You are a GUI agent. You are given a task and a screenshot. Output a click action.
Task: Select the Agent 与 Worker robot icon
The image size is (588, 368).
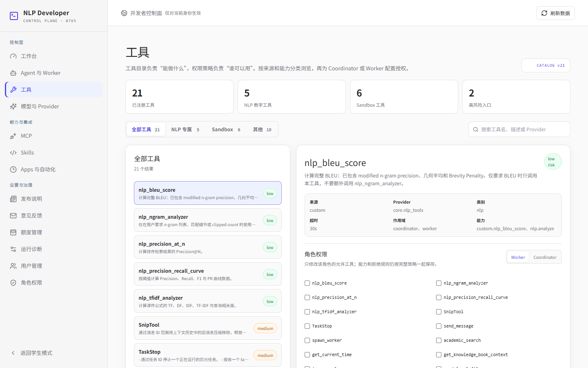pyautogui.click(x=13, y=73)
